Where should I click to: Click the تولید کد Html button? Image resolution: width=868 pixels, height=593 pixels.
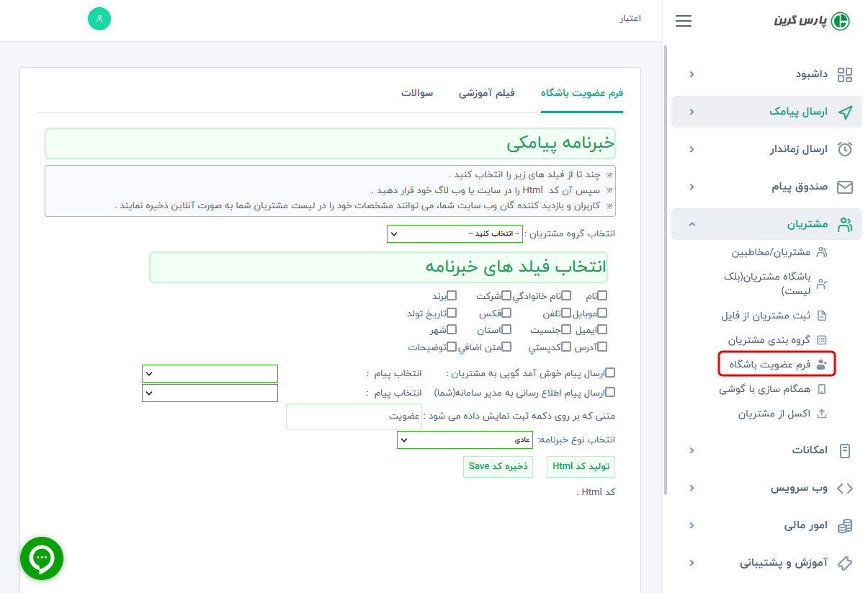[581, 467]
